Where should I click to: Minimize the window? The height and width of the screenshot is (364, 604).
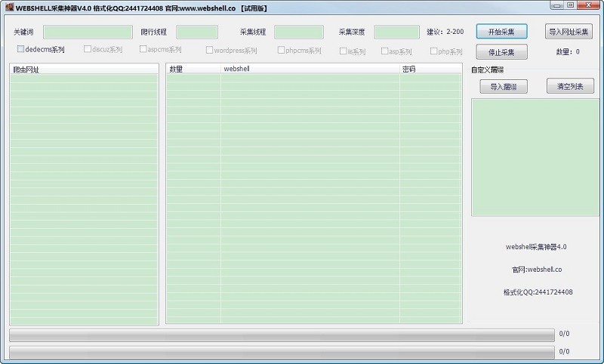[x=556, y=5]
